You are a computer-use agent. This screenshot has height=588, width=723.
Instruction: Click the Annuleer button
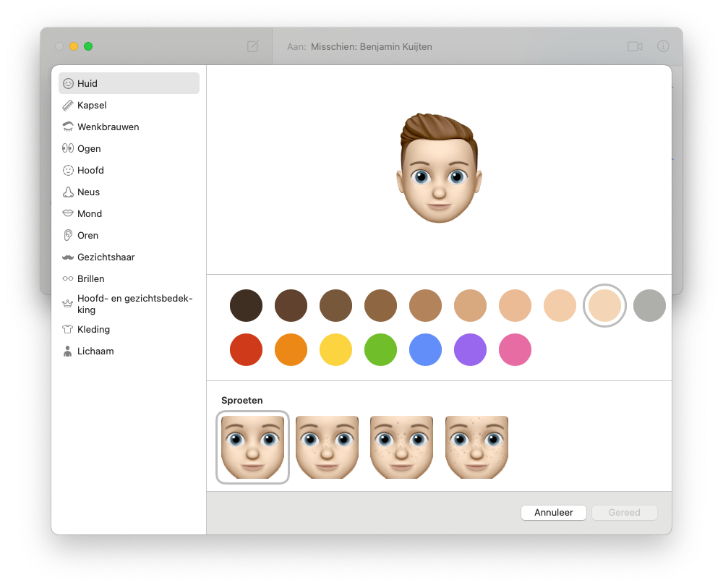pos(554,512)
